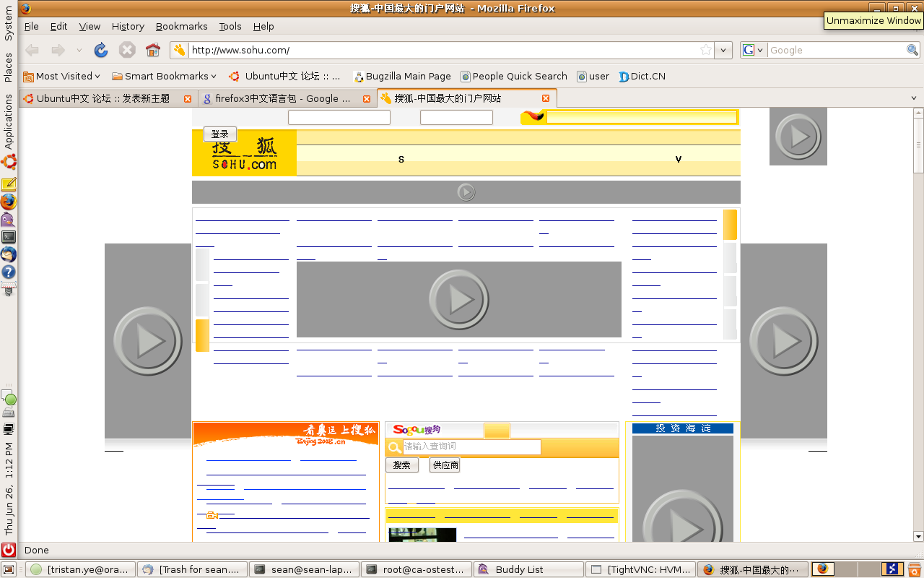Open the Help icon in side panel
This screenshot has height=578, width=924.
pos(9,272)
